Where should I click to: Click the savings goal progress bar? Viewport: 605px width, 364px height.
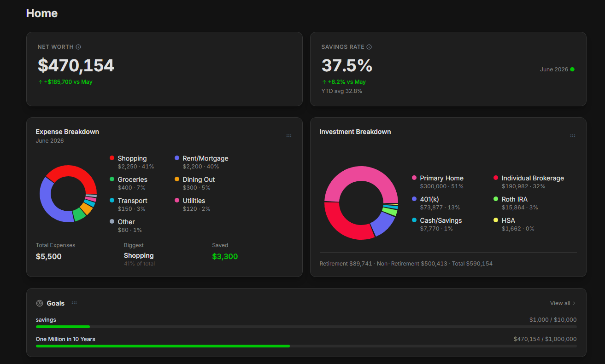(x=306, y=327)
